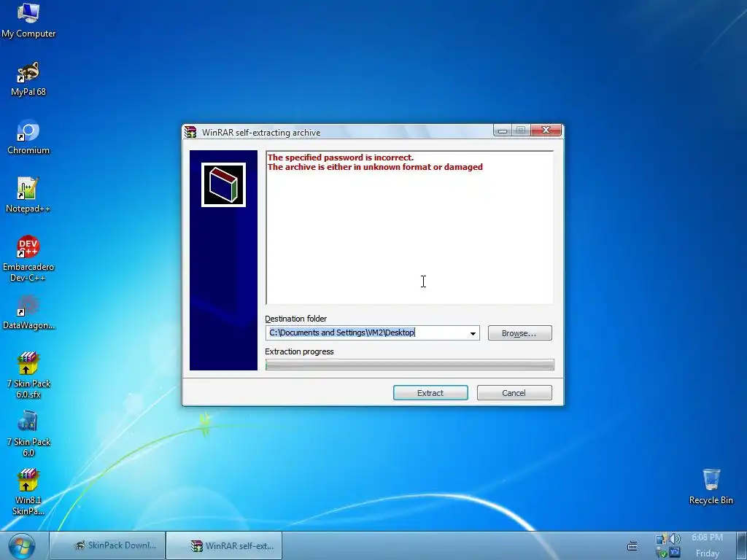Cancel the WinRAR extraction dialog
This screenshot has width=747, height=560.
click(x=514, y=393)
